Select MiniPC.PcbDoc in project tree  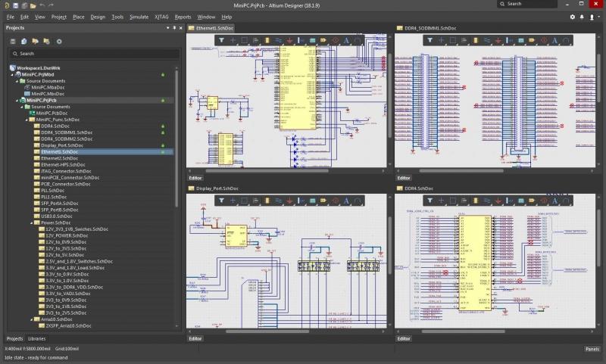52,113
